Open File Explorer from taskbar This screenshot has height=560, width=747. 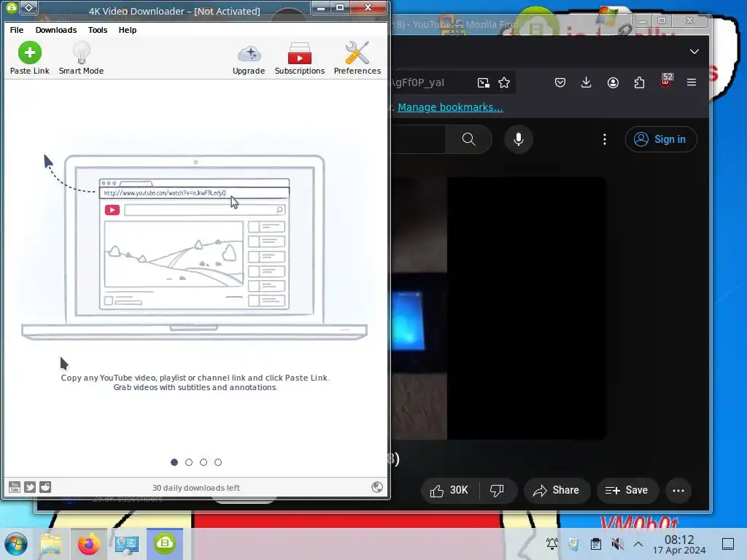coord(51,543)
